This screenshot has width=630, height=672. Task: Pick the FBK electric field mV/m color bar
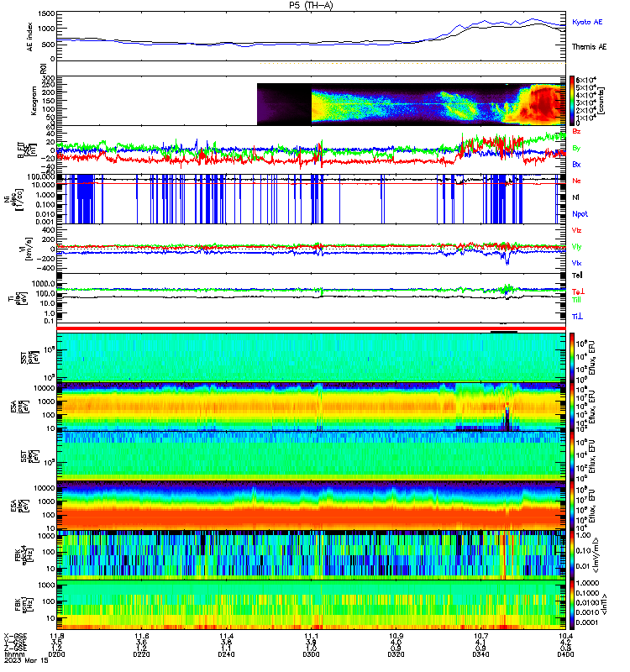pyautogui.click(x=572, y=555)
